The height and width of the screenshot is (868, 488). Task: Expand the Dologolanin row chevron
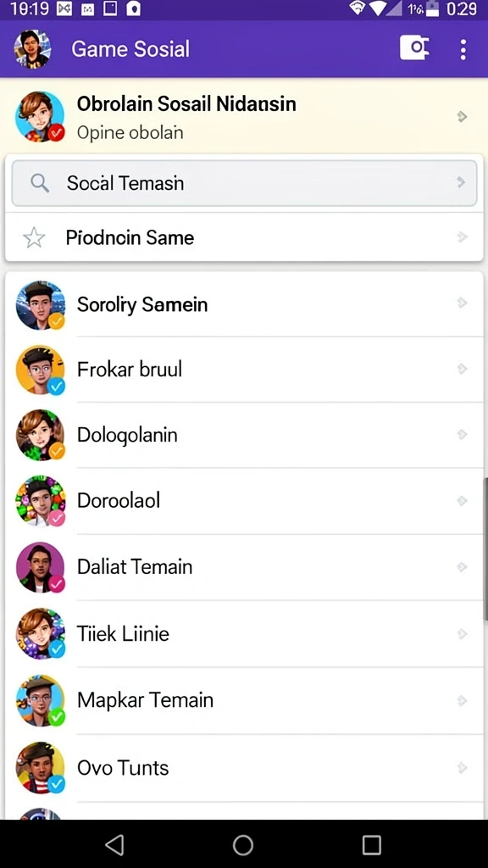pos(462,435)
